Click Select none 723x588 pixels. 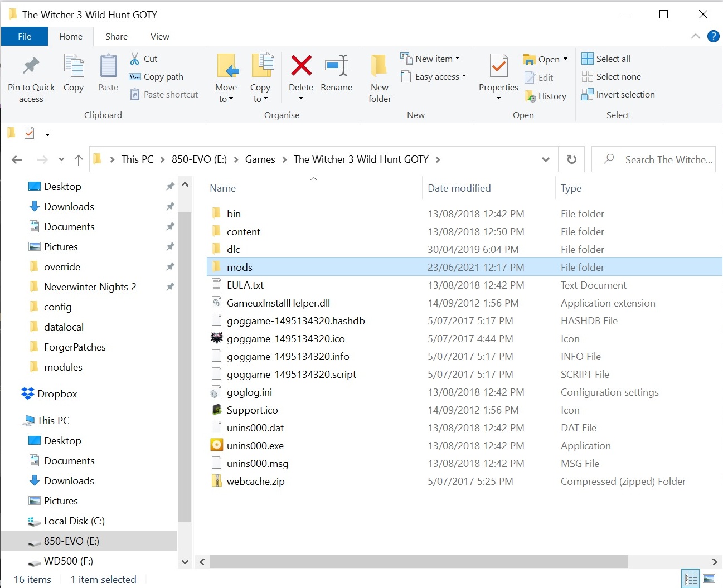pos(612,76)
